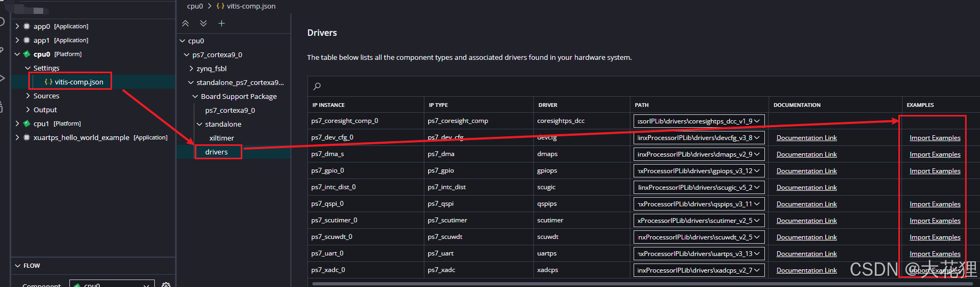Open path dropdown for gpiops driver
Image resolution: width=980 pixels, height=287 pixels.
click(699, 171)
